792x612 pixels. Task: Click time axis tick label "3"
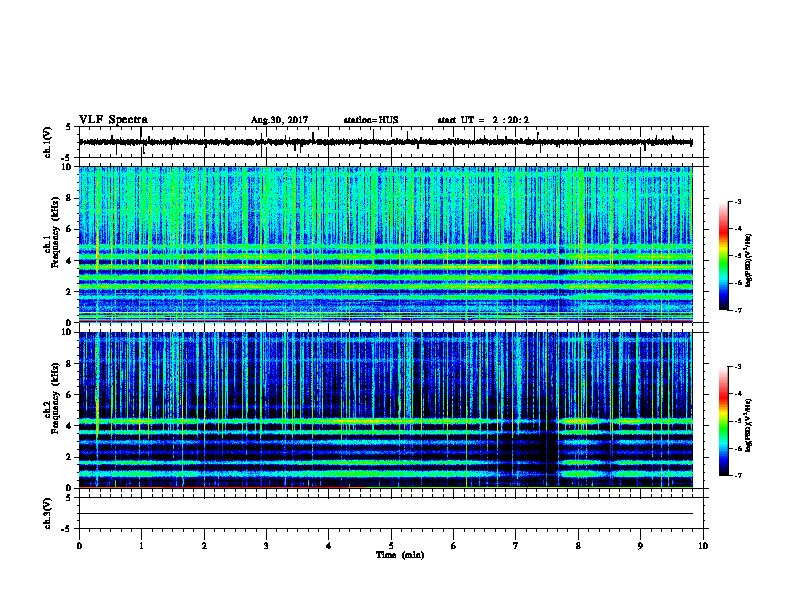point(266,546)
